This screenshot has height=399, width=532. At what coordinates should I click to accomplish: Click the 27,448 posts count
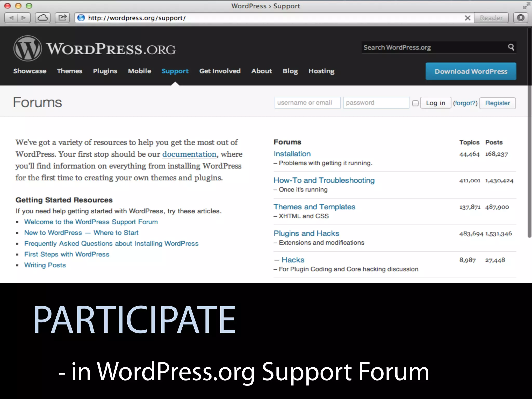[x=495, y=260]
